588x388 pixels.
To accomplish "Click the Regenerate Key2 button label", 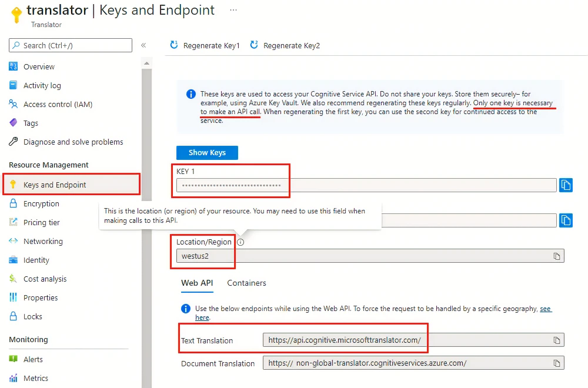I will pos(292,45).
